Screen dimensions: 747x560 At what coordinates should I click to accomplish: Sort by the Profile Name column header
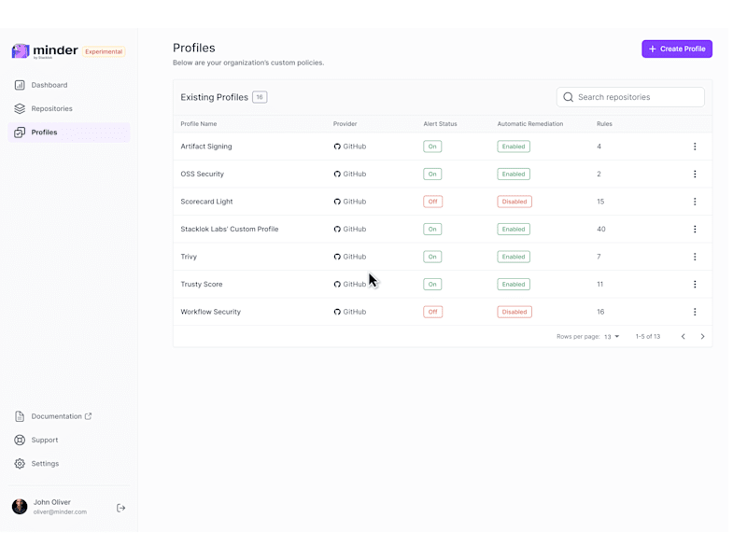point(199,124)
